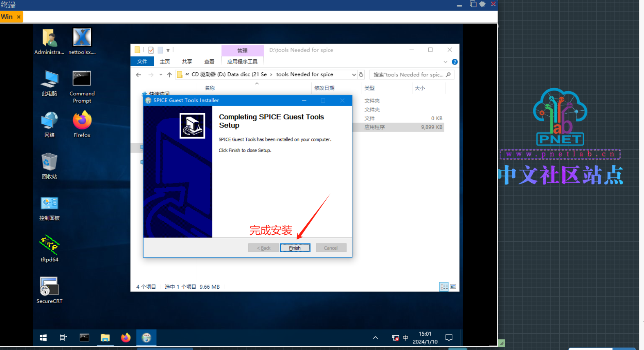The image size is (644, 350).
Task: Open Command Prompt desktop shortcut
Action: point(82,87)
